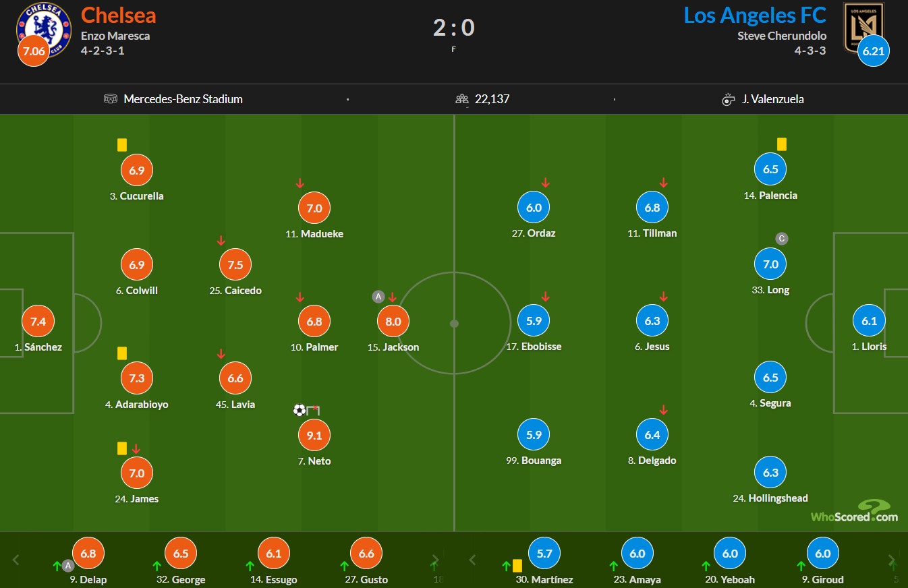Click Cucurella's yellow card icon
Viewport: 908px width, 588px height.
pyautogui.click(x=122, y=145)
